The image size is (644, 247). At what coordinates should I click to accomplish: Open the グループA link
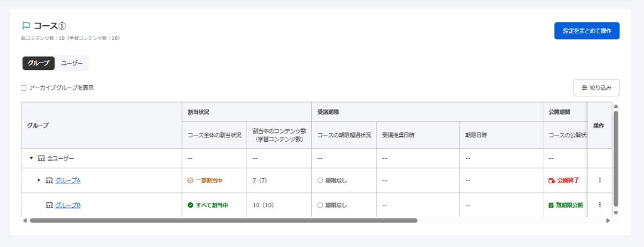68,180
